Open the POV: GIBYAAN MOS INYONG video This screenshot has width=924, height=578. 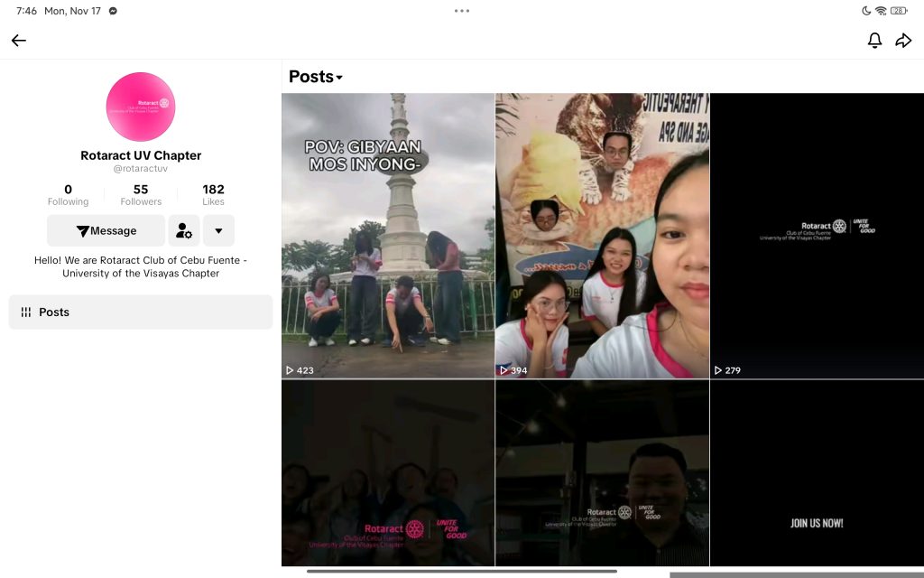(388, 235)
